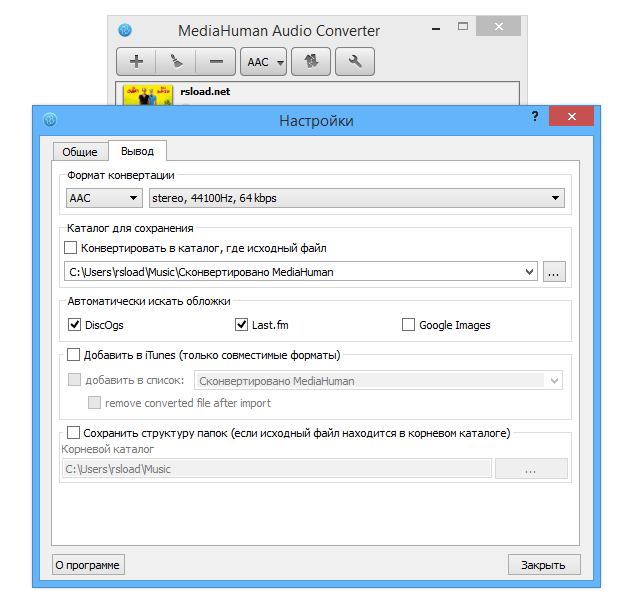620x611 pixels.
Task: Uncheck the DiscOgs cover search checkbox
Action: (x=74, y=325)
